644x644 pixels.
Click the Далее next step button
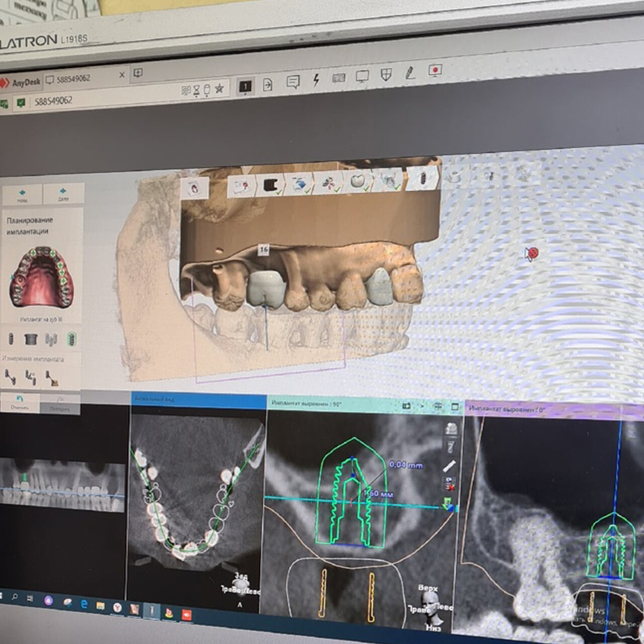pos(63,193)
